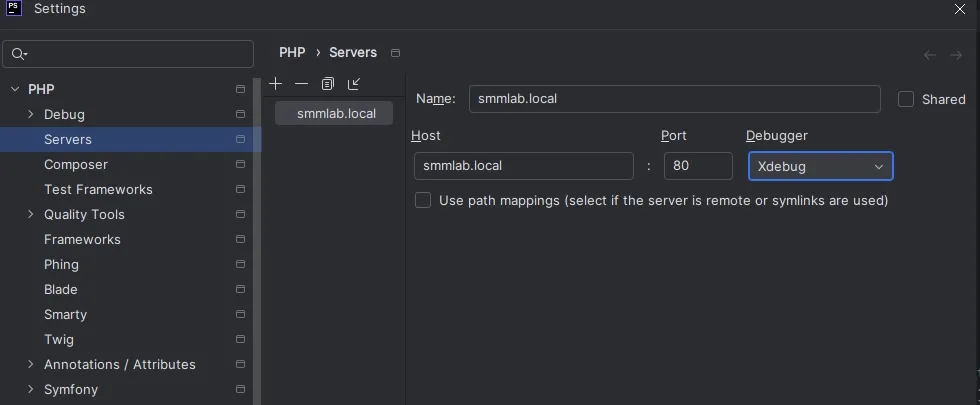The width and height of the screenshot is (980, 405).
Task: Expand the Debug tree node
Action: pyautogui.click(x=31, y=114)
